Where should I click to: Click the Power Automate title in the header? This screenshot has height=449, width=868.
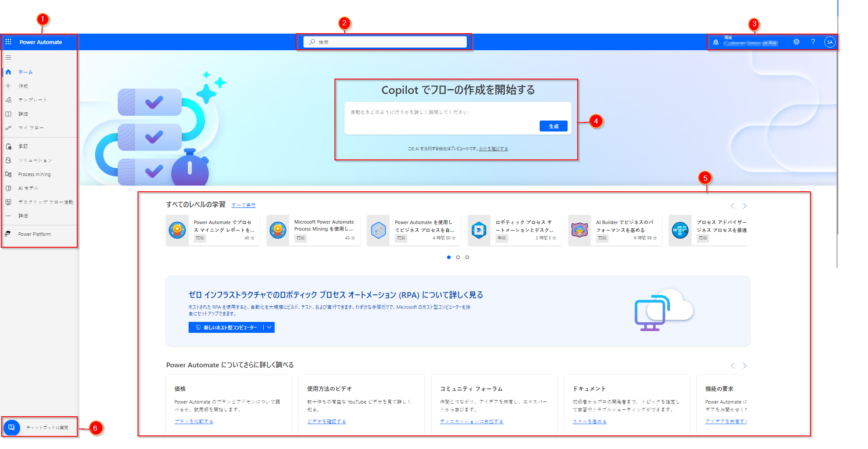click(x=41, y=42)
